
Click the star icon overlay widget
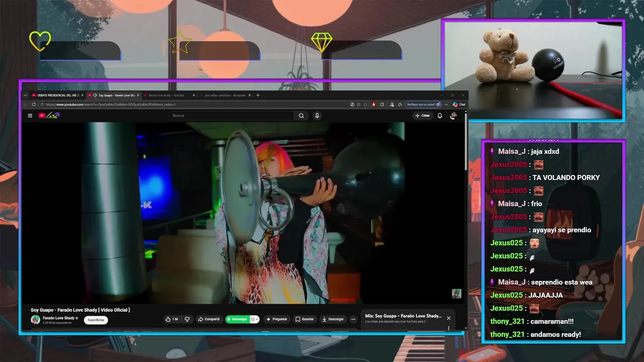[x=179, y=42]
